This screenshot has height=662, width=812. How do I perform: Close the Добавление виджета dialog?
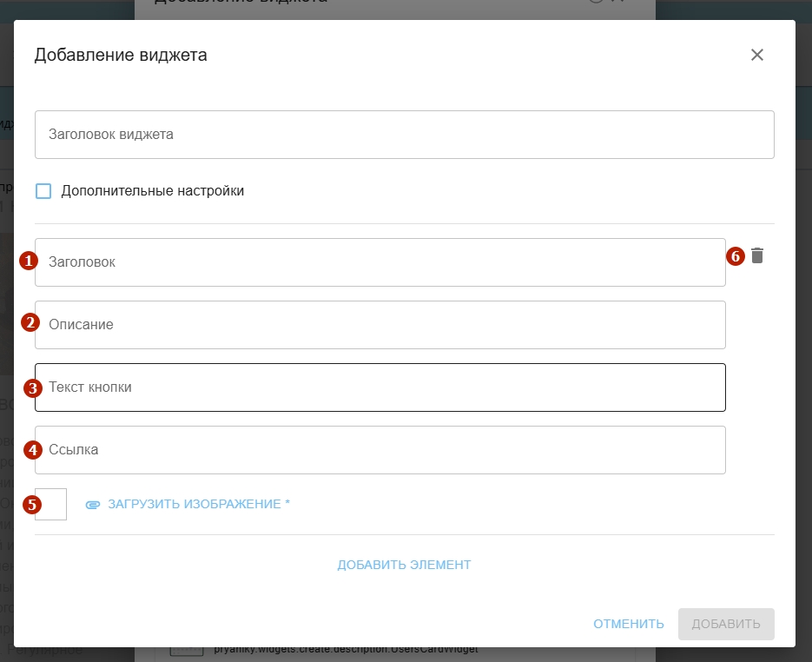point(756,55)
